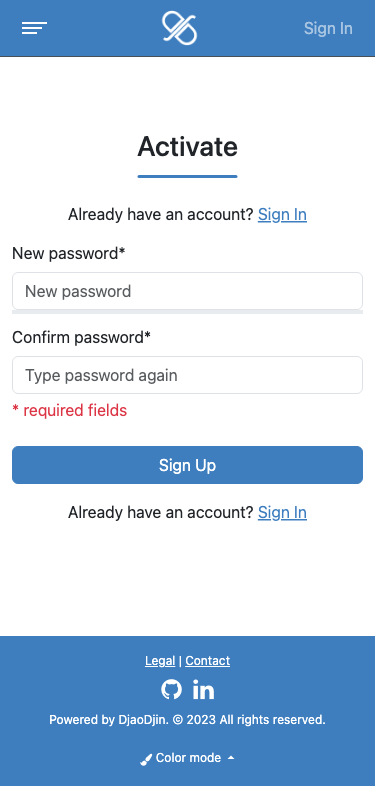Open the Contact link in footer
Screen dimensions: 375x786
(208, 661)
